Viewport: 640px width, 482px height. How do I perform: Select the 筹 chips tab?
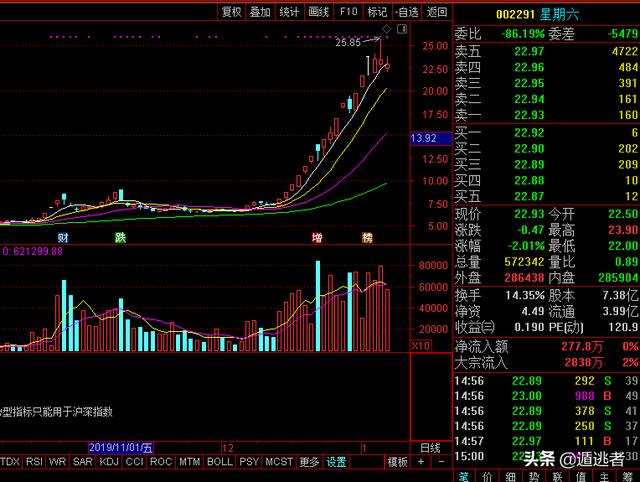pos(628,477)
